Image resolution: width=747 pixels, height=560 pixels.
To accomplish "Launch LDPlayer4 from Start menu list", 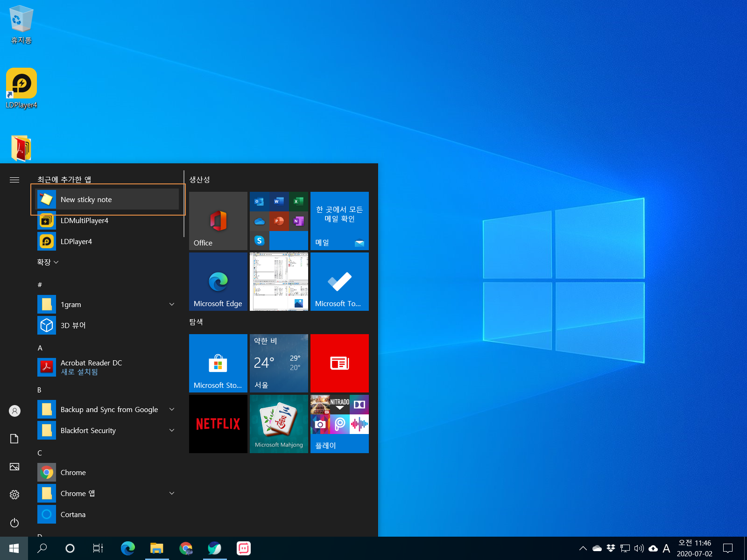I will point(108,241).
